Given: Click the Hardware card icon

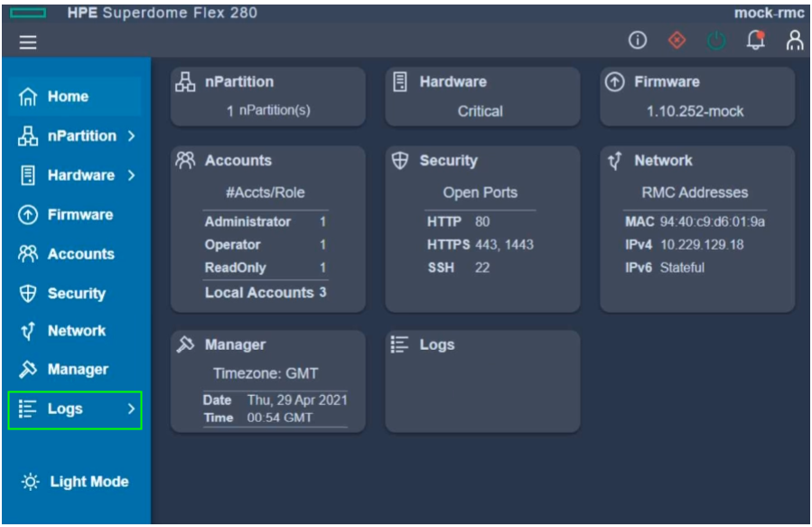Looking at the screenshot, I should (x=400, y=82).
